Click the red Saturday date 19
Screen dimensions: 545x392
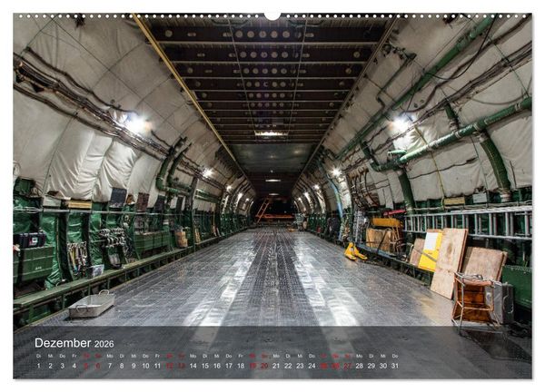tap(253, 366)
